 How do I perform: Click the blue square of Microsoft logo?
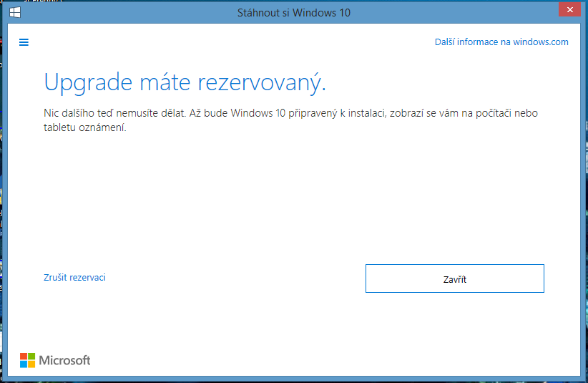[x=24, y=364]
